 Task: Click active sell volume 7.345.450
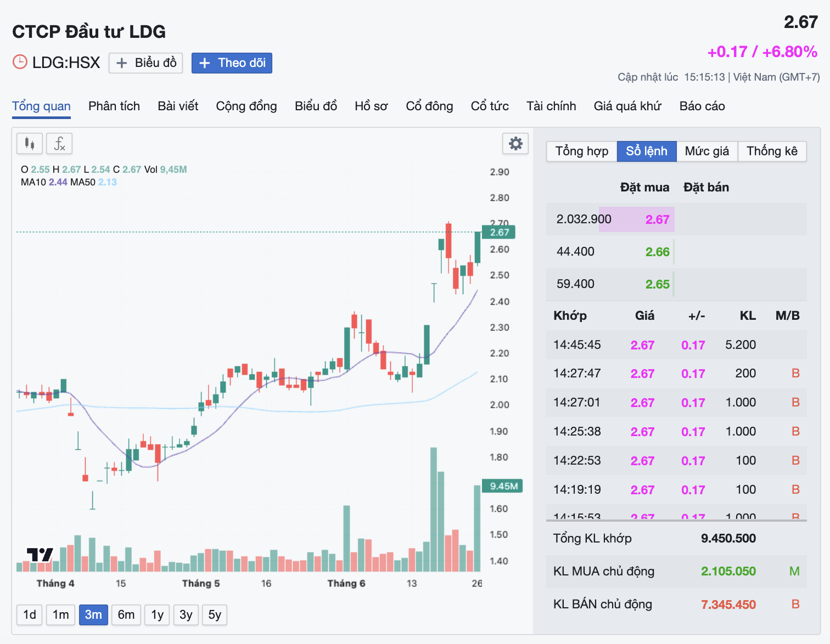tap(728, 605)
